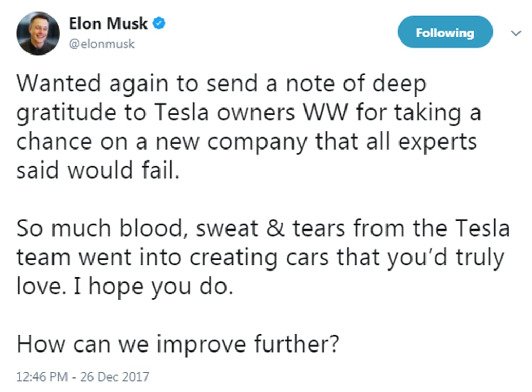Click the words "you'd truly"
Screen dimensions: 532x392
[x=442, y=258]
